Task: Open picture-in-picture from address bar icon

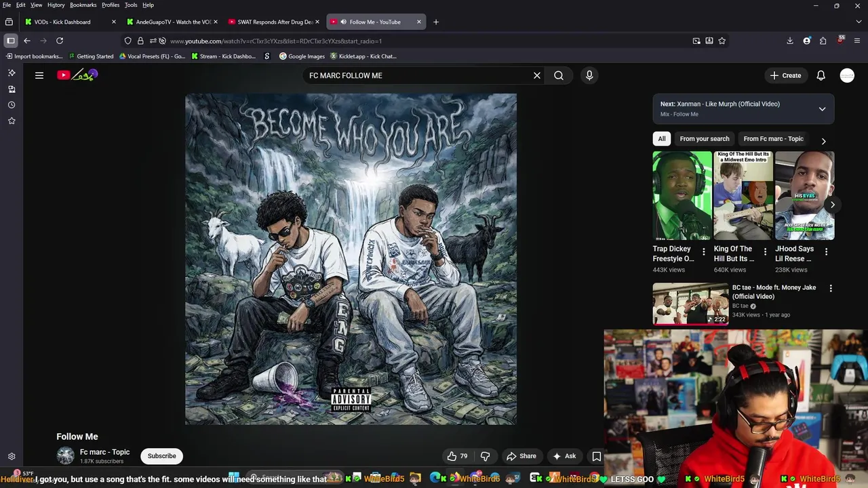Action: click(x=696, y=41)
